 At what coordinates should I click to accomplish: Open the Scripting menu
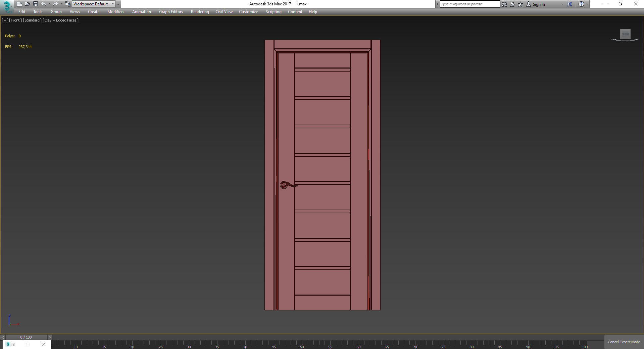[274, 12]
